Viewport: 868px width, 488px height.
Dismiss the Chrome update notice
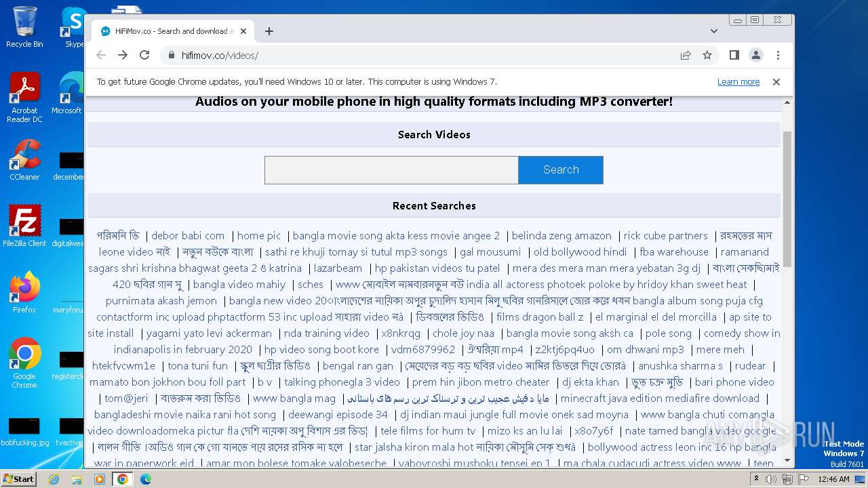tap(776, 82)
